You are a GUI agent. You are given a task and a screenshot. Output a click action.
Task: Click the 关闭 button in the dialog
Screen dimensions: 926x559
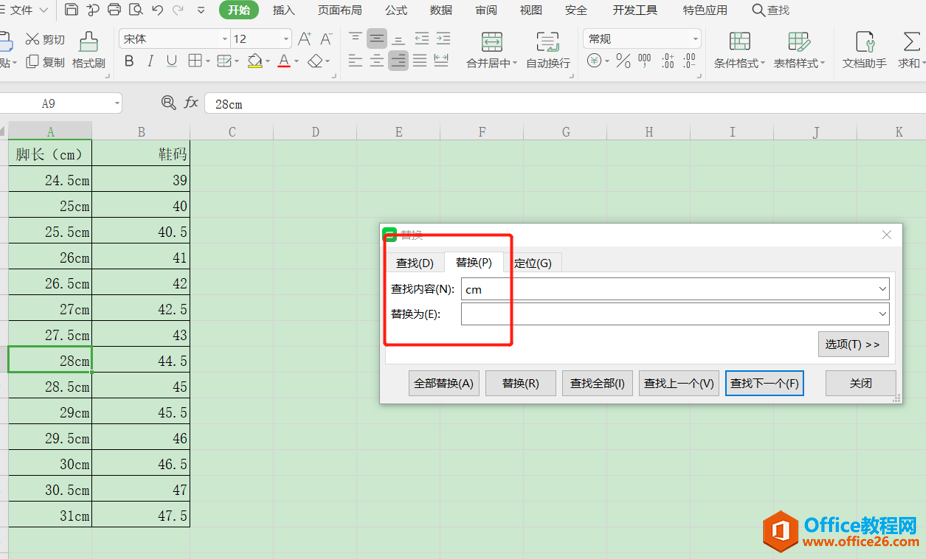860,383
